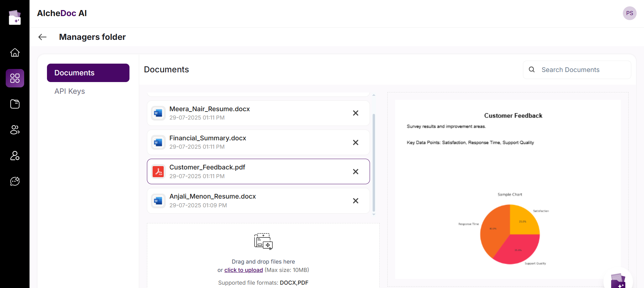Click AlcheDoc AI title text
The width and height of the screenshot is (644, 288).
62,13
